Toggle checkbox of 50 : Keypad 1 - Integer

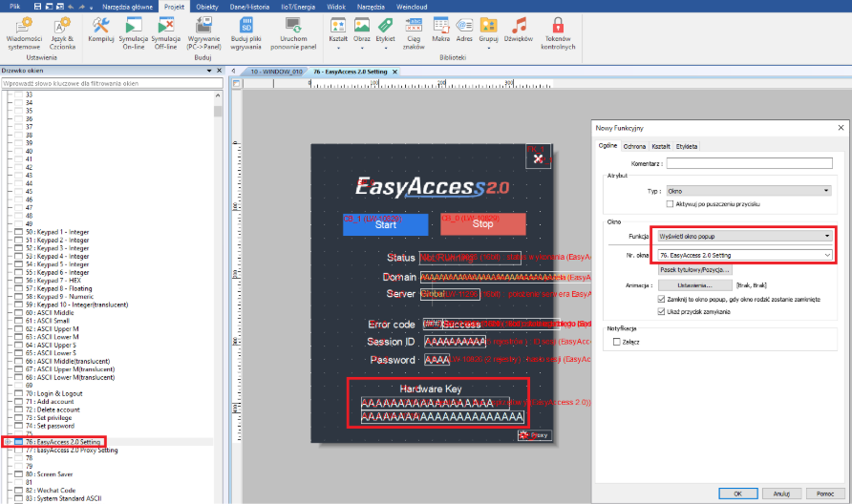(x=18, y=232)
